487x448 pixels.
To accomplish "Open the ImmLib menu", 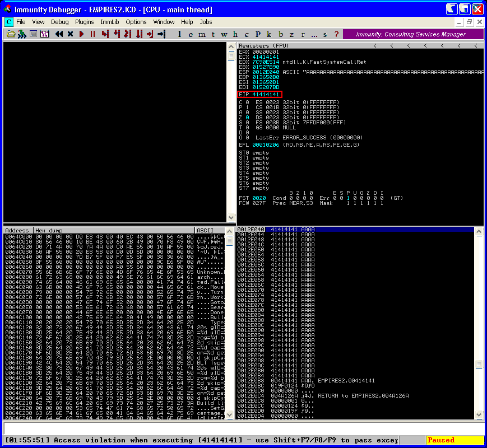I will 110,22.
